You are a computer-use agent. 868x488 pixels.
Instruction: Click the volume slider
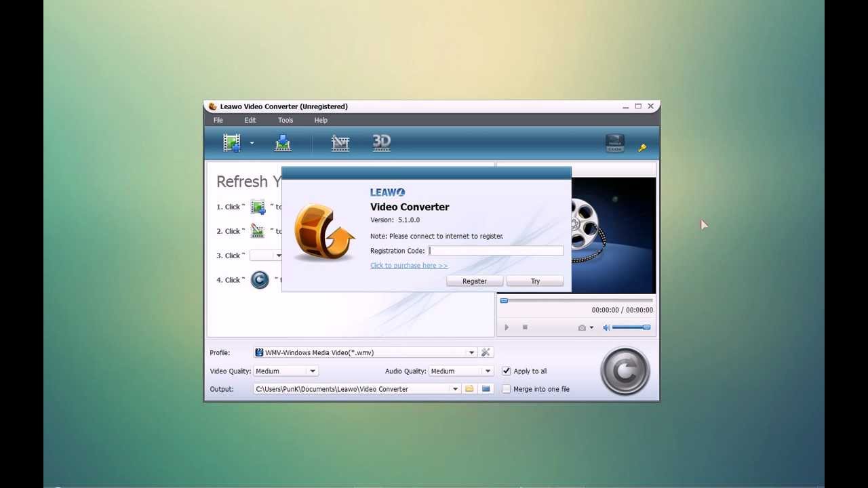tap(631, 327)
